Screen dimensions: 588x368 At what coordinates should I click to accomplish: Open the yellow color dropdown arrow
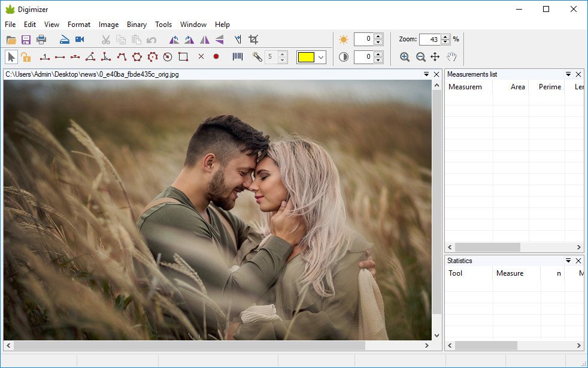[322, 58]
